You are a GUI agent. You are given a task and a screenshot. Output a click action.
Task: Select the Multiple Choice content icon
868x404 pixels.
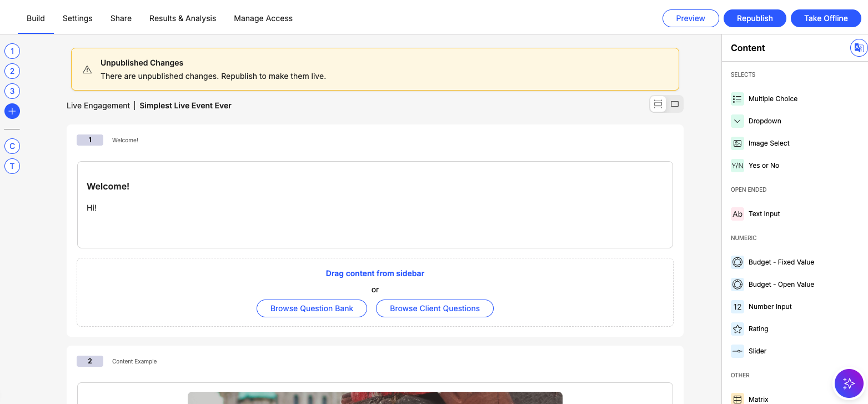click(x=737, y=99)
